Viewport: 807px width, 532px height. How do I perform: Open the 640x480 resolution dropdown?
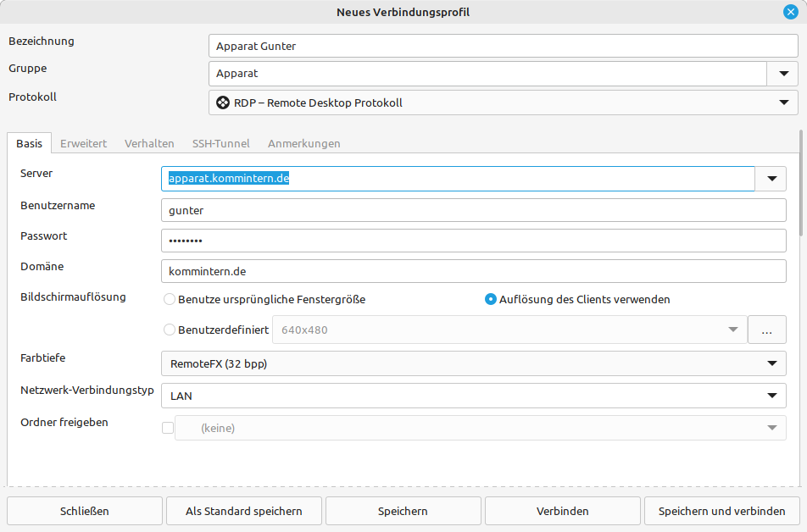[509, 330]
